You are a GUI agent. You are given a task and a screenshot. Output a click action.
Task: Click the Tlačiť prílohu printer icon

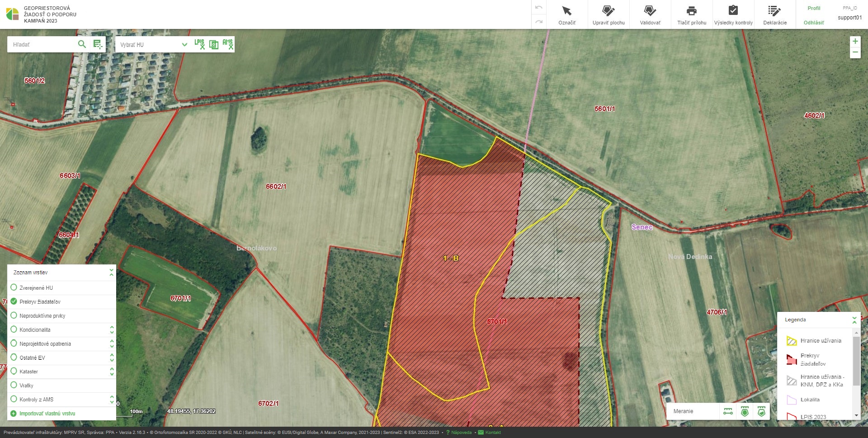(691, 11)
